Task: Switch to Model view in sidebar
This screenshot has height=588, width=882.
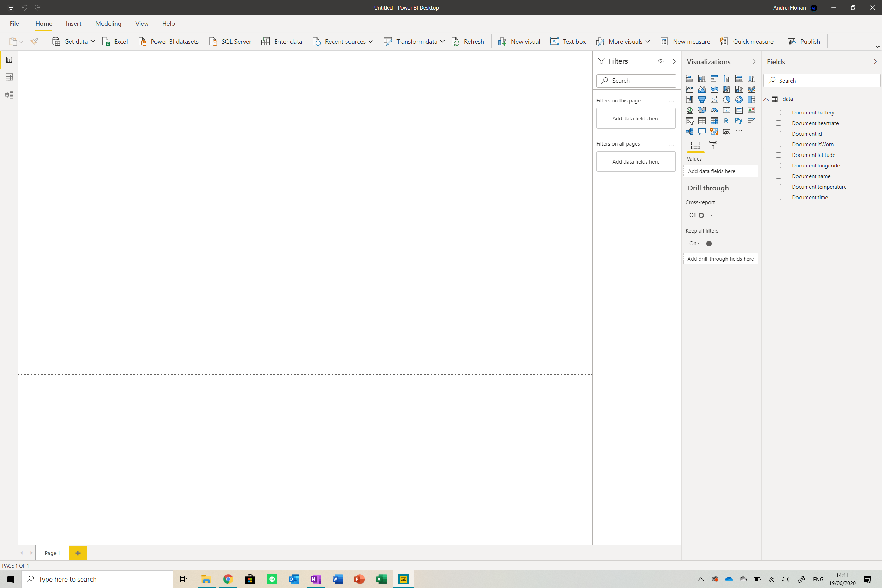Action: click(10, 95)
